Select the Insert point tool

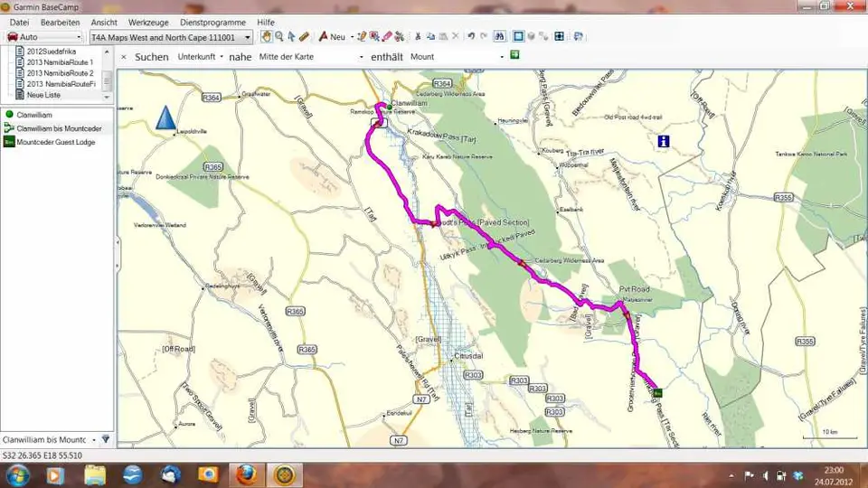coord(374,36)
